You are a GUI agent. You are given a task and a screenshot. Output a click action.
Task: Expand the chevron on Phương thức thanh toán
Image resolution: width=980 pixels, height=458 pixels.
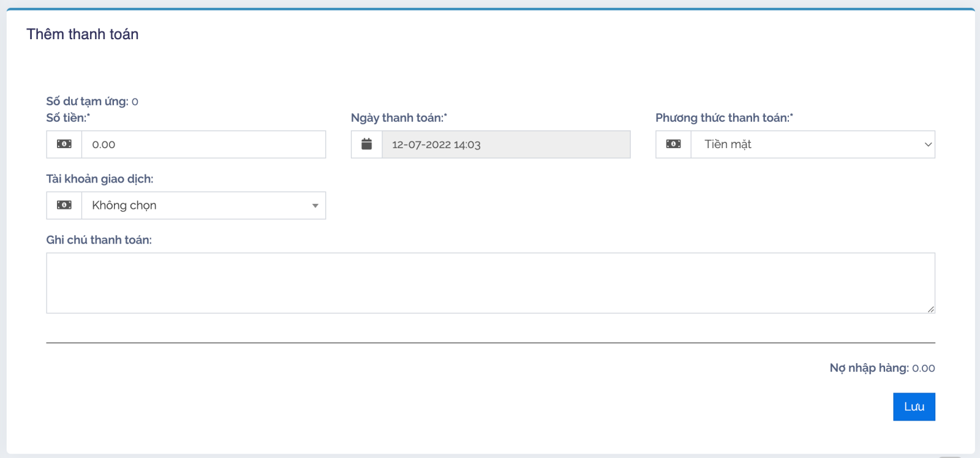click(x=927, y=145)
